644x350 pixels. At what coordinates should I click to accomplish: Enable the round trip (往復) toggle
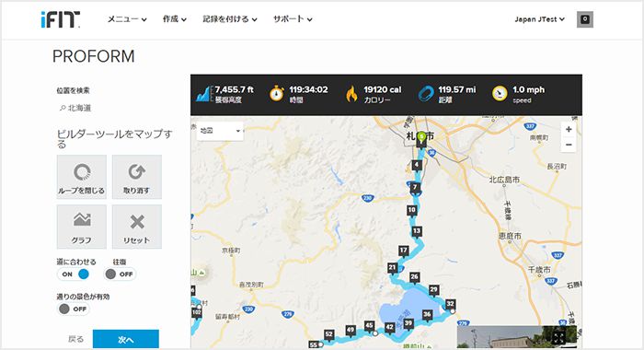point(120,274)
